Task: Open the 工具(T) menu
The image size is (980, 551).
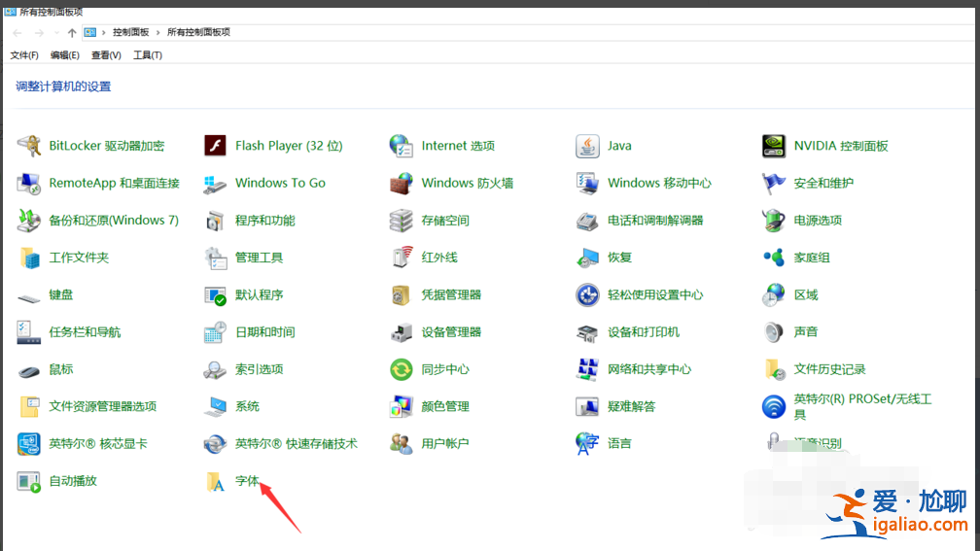Action: point(148,55)
